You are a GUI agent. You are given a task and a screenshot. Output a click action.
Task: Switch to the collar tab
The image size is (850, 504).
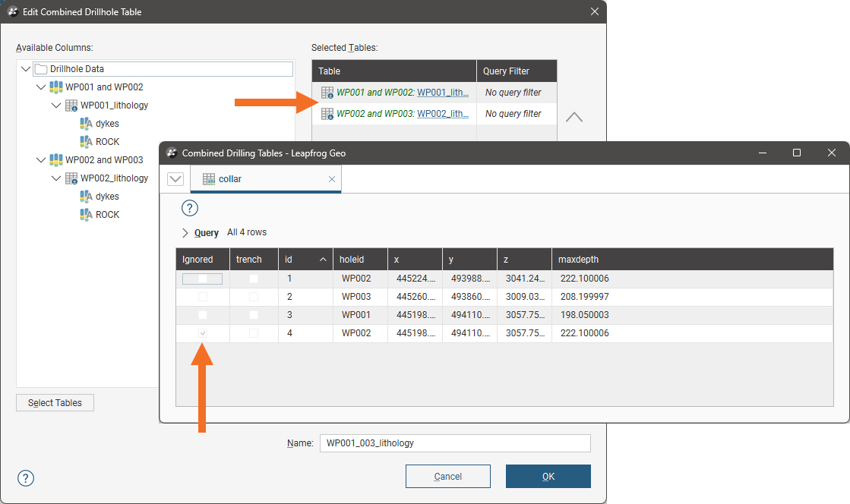(x=230, y=179)
